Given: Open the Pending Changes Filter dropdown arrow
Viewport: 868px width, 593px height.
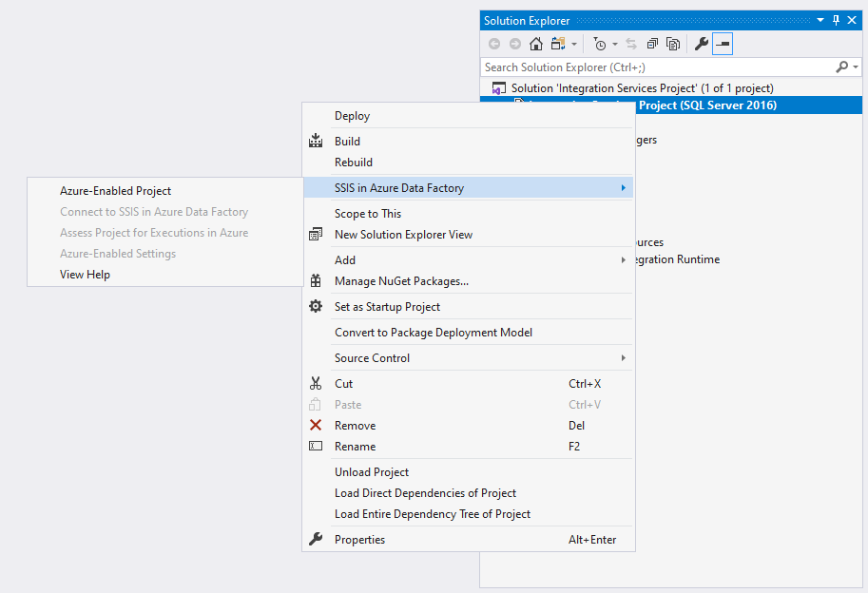Looking at the screenshot, I should click(615, 45).
